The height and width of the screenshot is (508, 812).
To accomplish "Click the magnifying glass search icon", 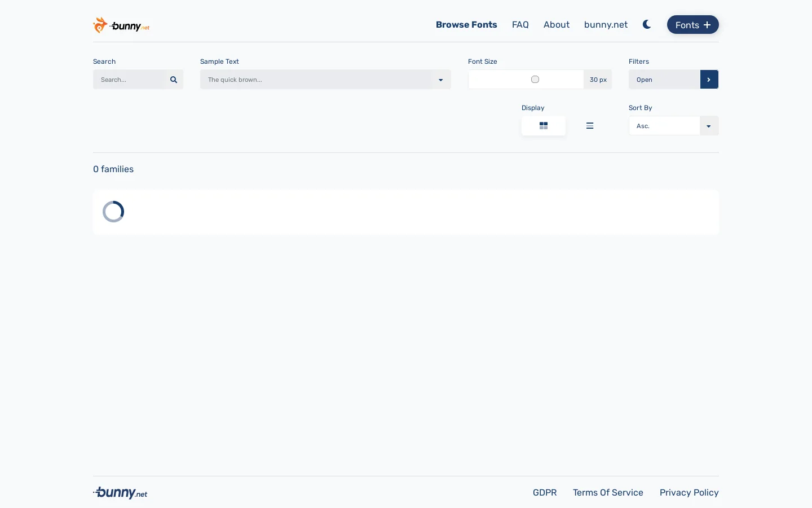I will click(x=174, y=80).
